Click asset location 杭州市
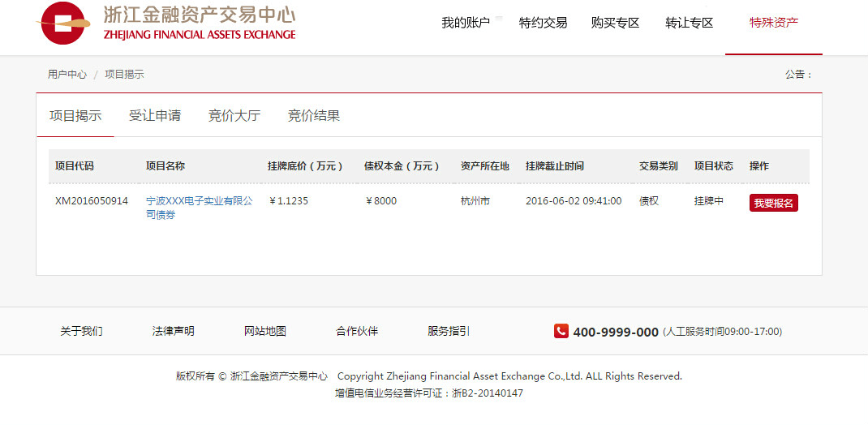868x425 pixels. tap(475, 201)
